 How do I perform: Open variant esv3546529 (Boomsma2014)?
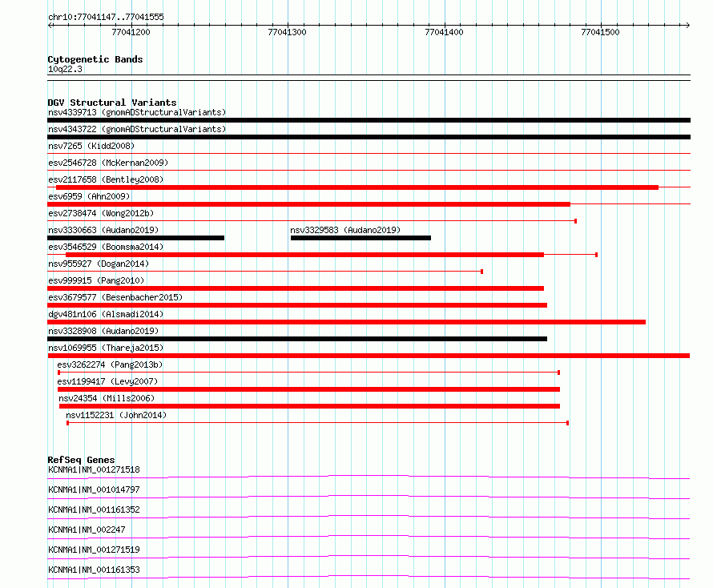coord(106,247)
